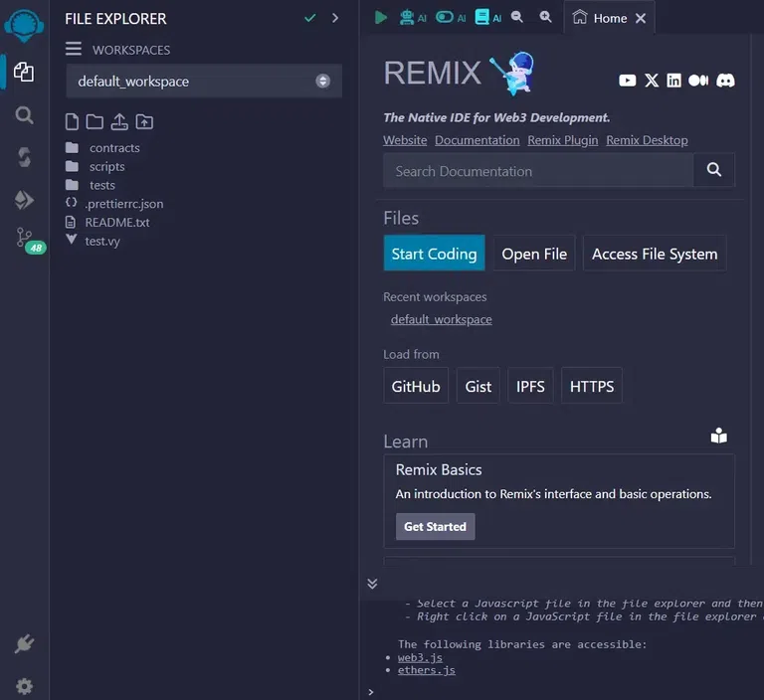
Task: Click the zoom out magnifier icon
Action: 517,17
